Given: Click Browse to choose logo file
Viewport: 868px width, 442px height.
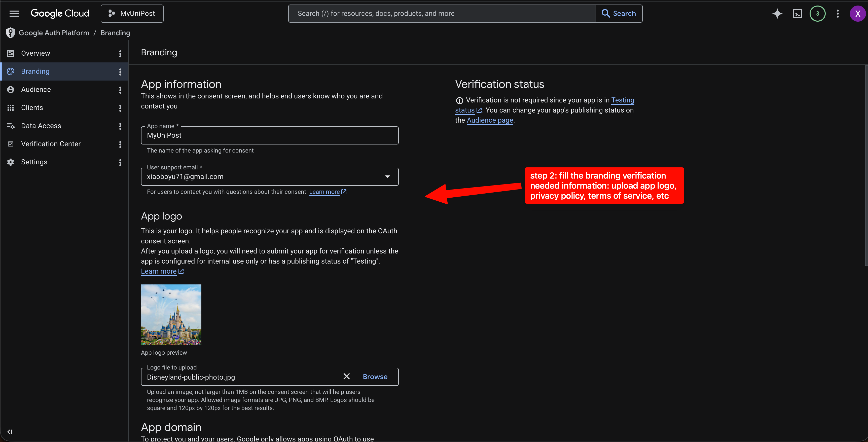Looking at the screenshot, I should [x=375, y=377].
